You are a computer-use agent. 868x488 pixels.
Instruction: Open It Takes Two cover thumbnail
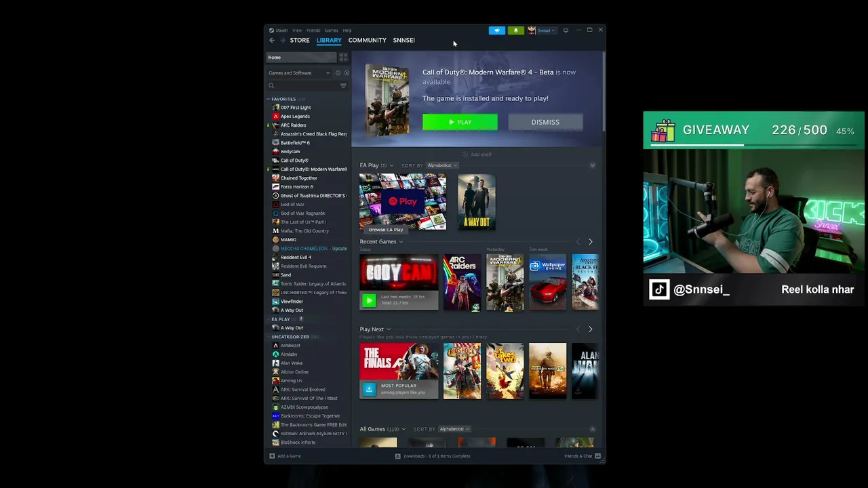(505, 371)
